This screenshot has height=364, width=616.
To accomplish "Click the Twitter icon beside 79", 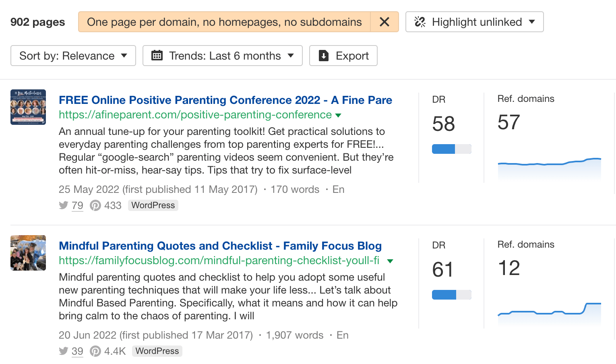I will (x=64, y=205).
